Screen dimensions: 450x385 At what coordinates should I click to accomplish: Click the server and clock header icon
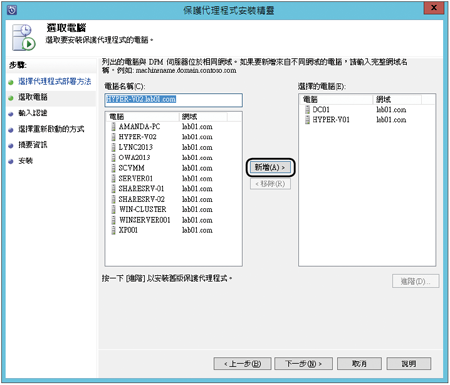tap(23, 37)
